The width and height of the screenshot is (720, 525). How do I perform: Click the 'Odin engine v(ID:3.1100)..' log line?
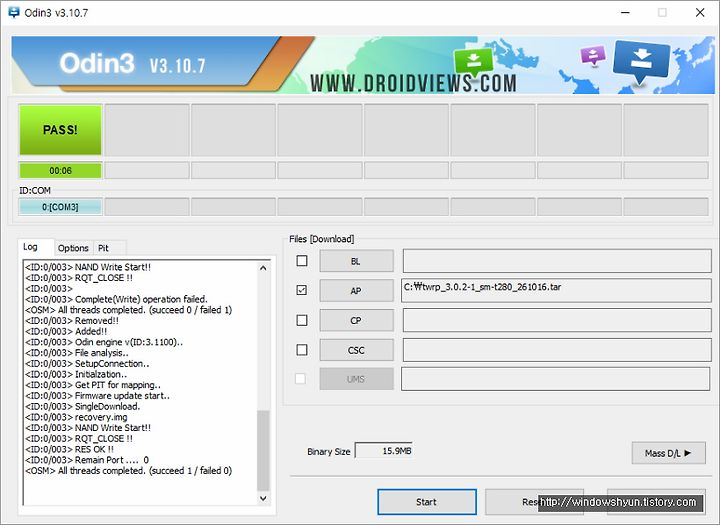(x=104, y=342)
